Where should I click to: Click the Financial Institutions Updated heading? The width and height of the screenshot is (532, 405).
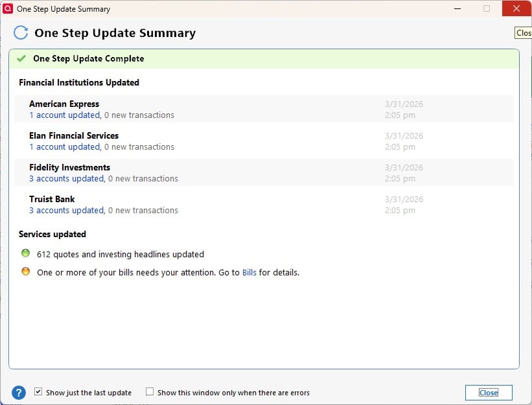(x=79, y=82)
